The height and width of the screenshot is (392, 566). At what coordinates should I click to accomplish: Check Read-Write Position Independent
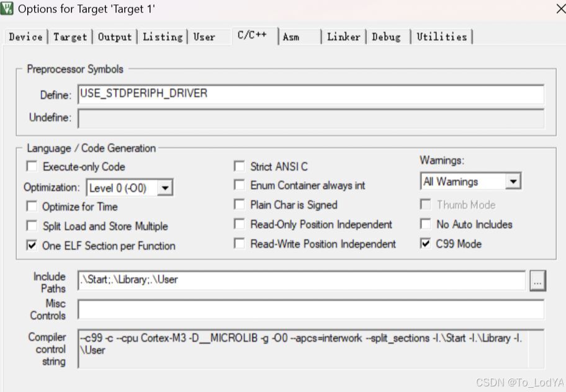click(240, 243)
